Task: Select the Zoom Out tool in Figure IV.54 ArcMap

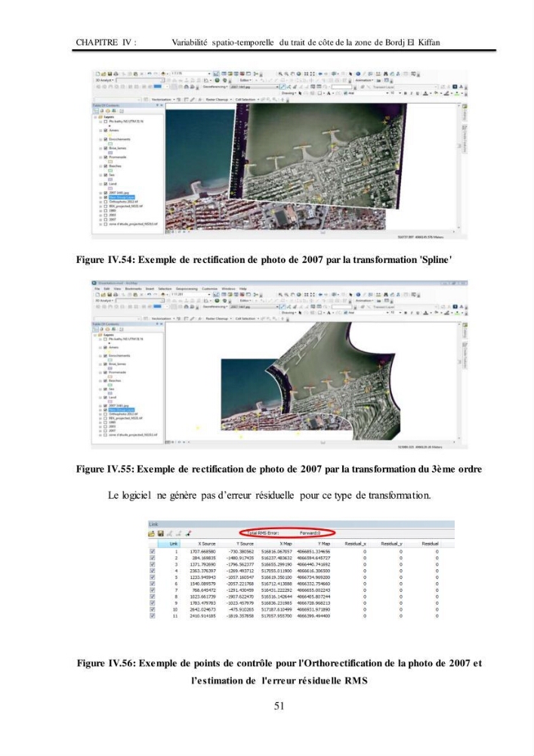Action: [286, 74]
